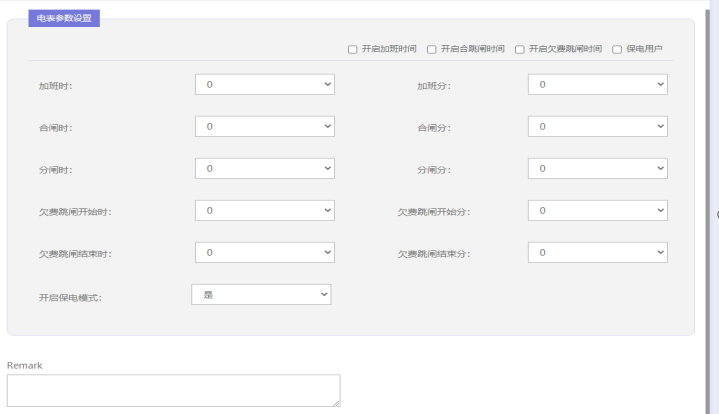Expand the 欠费跳闸结束时 dropdown
The height and width of the screenshot is (414, 719).
pyautogui.click(x=264, y=253)
